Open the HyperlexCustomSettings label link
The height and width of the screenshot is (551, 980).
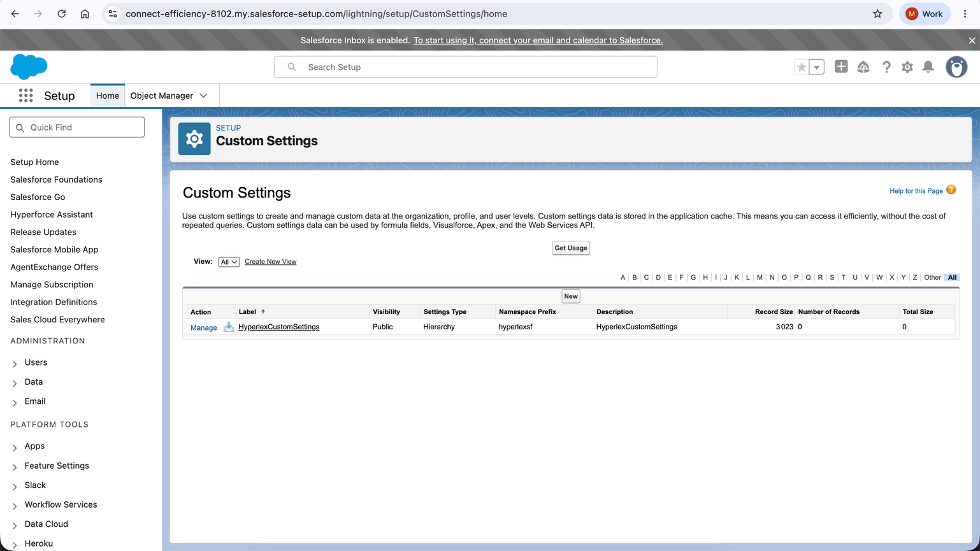point(279,327)
